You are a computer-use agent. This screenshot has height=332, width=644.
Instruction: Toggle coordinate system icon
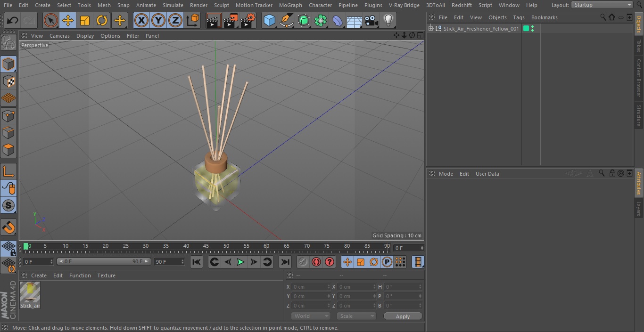click(x=193, y=20)
